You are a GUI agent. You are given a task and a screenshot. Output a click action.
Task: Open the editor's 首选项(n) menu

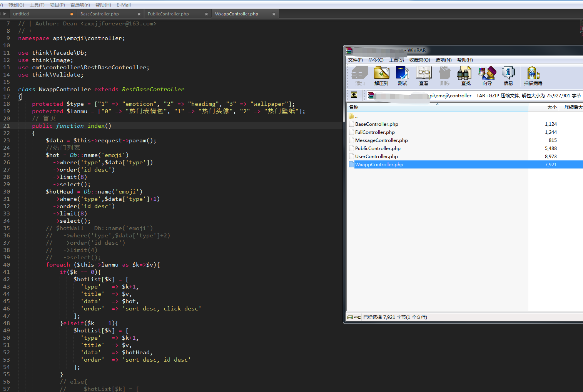tap(80, 5)
